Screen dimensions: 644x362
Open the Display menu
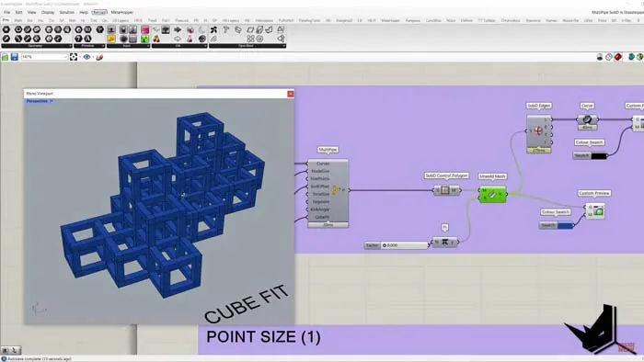click(48, 12)
